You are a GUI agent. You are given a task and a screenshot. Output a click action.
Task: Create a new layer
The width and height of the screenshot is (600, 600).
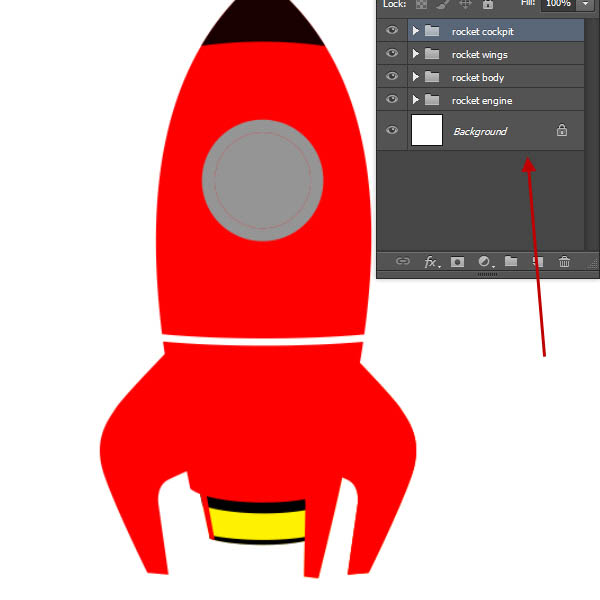(538, 262)
